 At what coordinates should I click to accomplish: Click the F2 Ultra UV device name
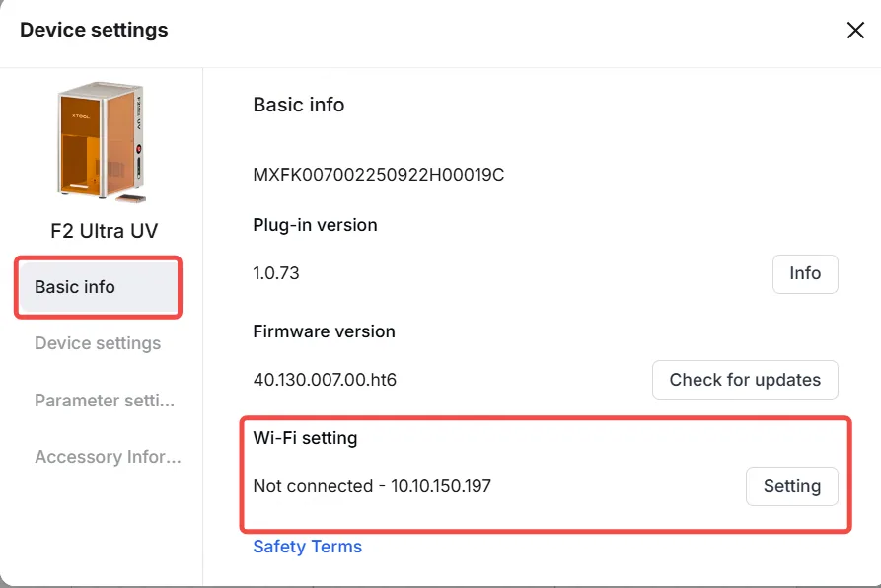(x=104, y=231)
